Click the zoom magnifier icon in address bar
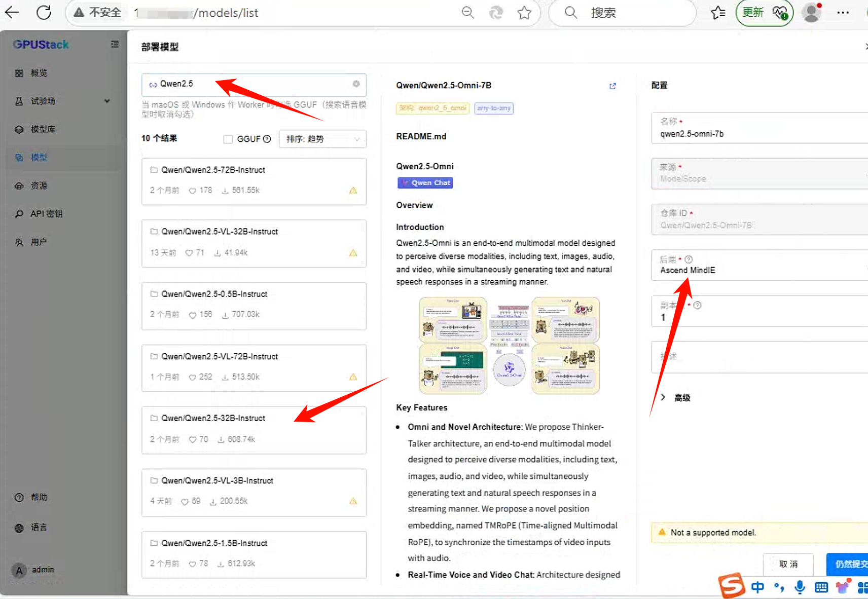 468,13
